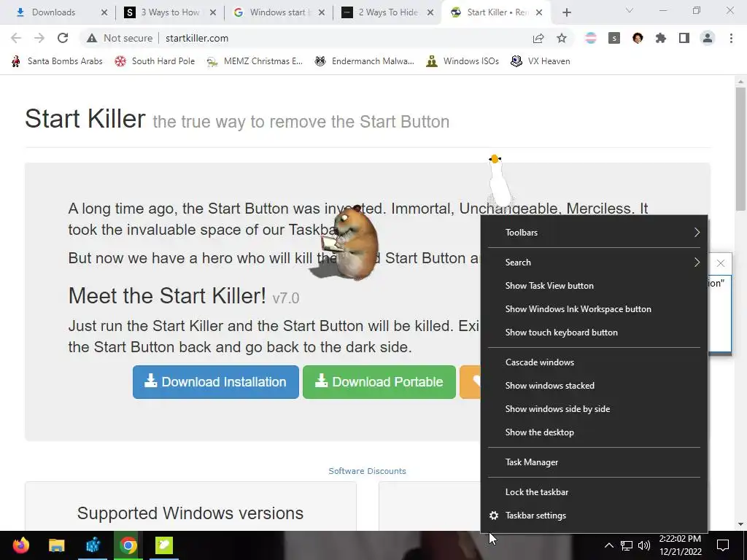The width and height of the screenshot is (747, 560).
Task: Select Show windows side by side
Action: pyautogui.click(x=594, y=409)
